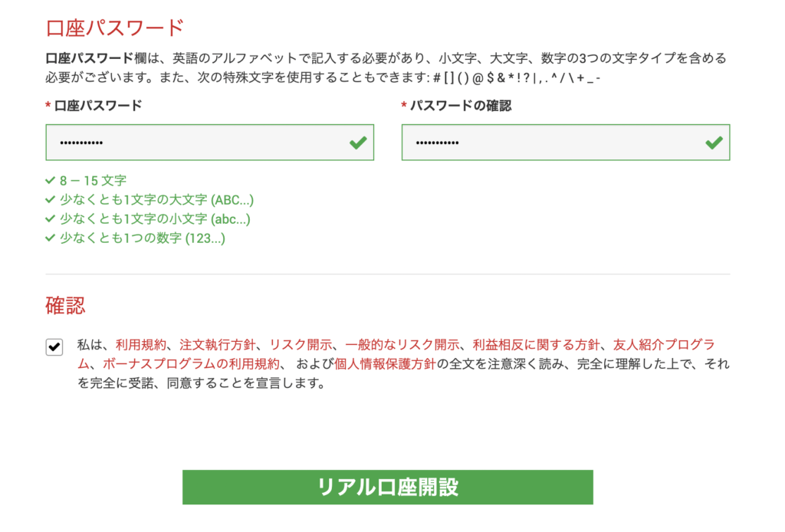Open the 個人情報保護方針 link
Viewport: 785px width, 532px height.
(385, 364)
